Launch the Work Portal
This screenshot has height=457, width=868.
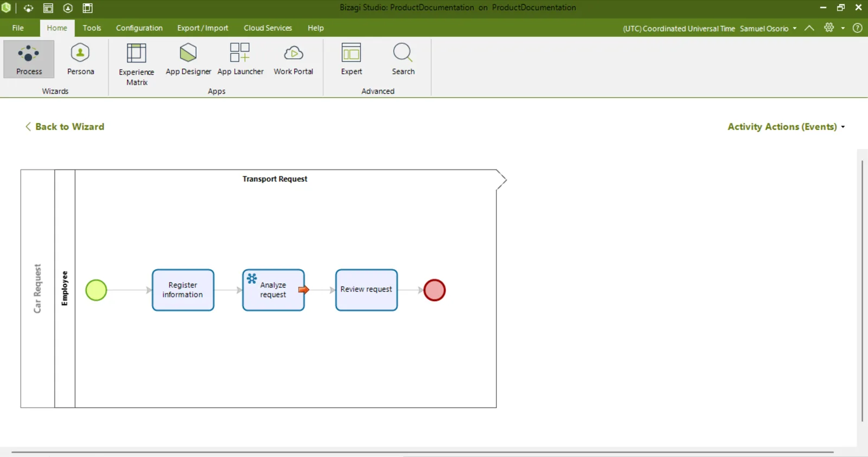(x=293, y=59)
